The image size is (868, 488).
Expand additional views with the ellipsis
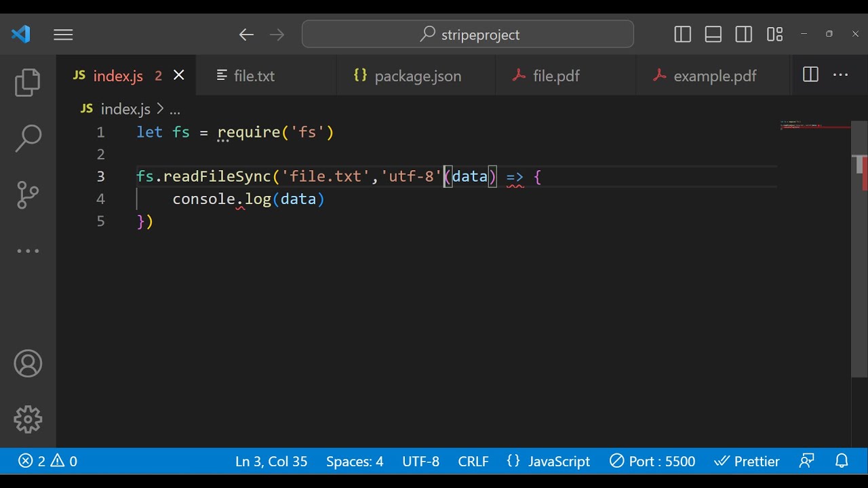28,251
